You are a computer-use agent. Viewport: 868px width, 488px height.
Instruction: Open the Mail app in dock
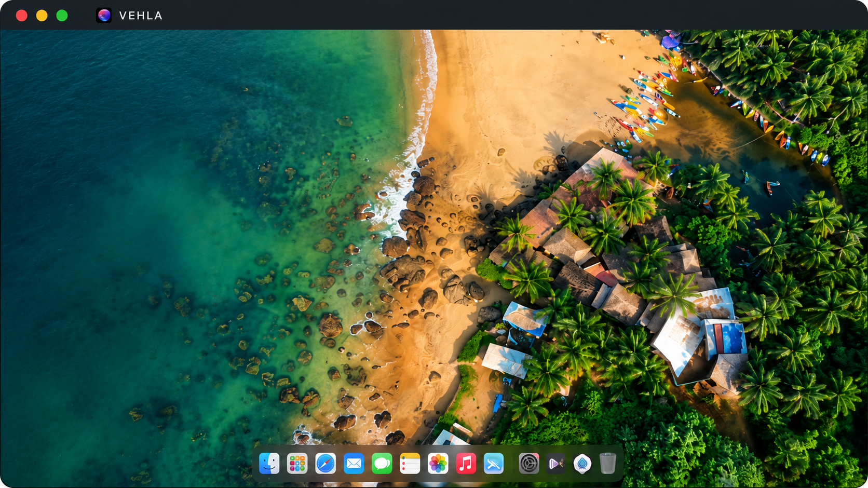(354, 463)
